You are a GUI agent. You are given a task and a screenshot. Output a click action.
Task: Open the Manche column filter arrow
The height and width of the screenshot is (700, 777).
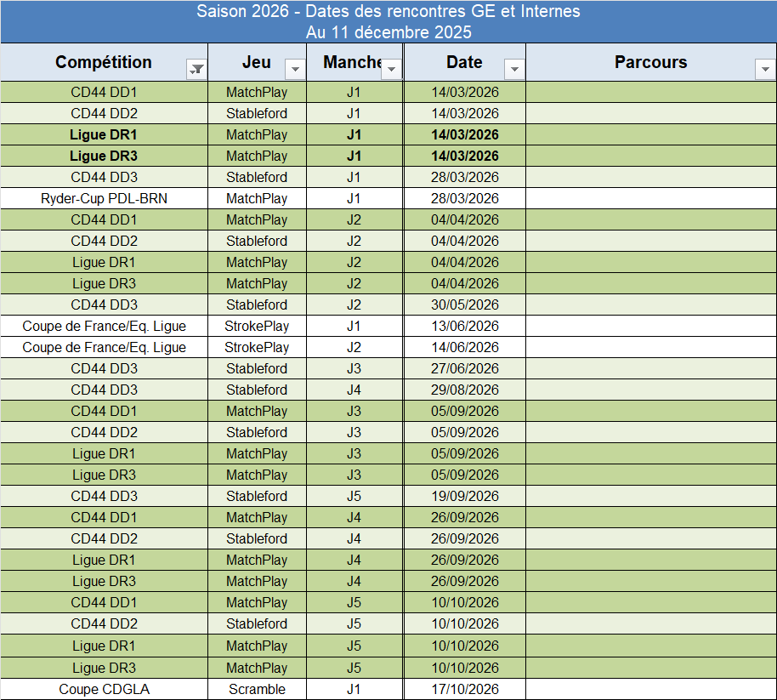pyautogui.click(x=392, y=70)
